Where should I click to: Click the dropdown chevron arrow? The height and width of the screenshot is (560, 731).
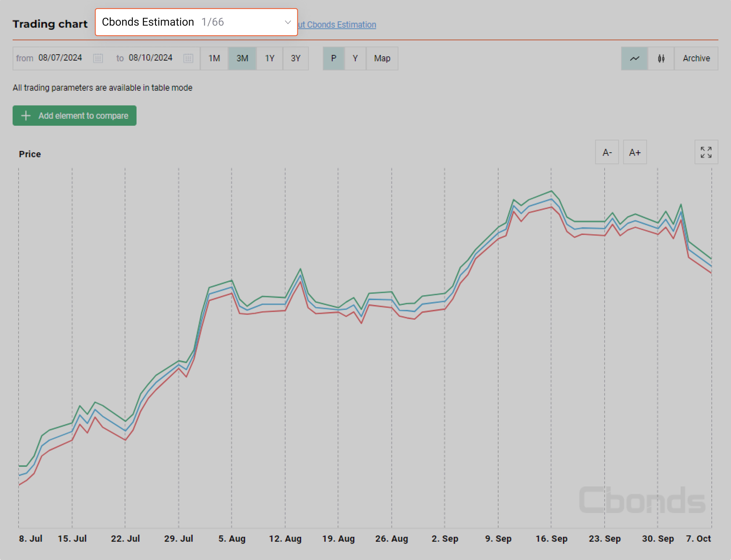coord(288,22)
